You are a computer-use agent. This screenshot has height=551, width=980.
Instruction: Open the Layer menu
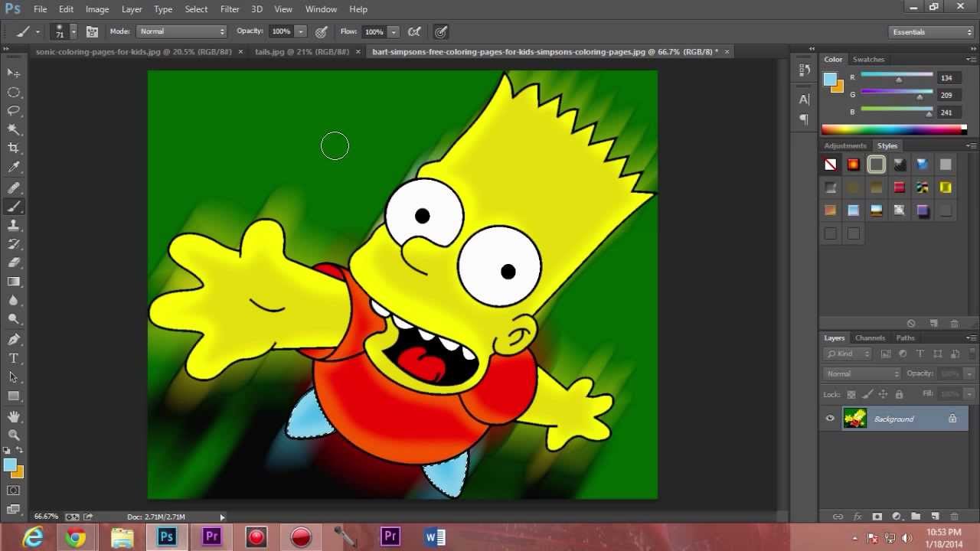pos(132,9)
